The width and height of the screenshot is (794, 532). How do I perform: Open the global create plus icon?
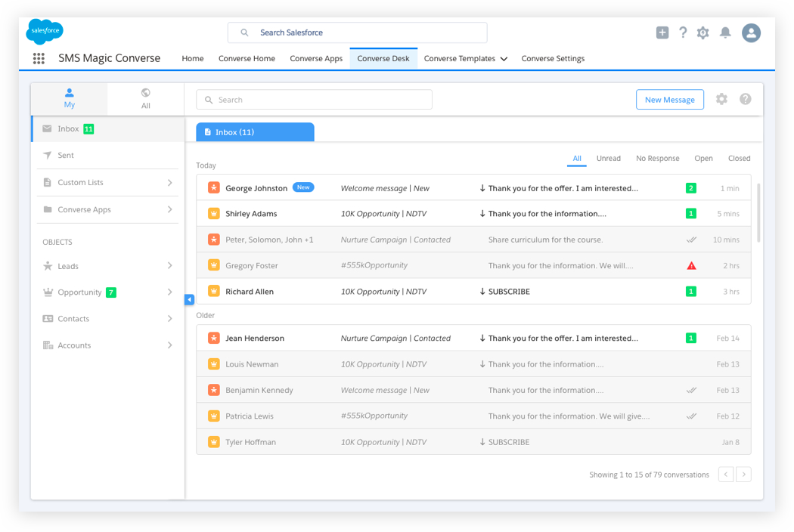[x=662, y=32]
